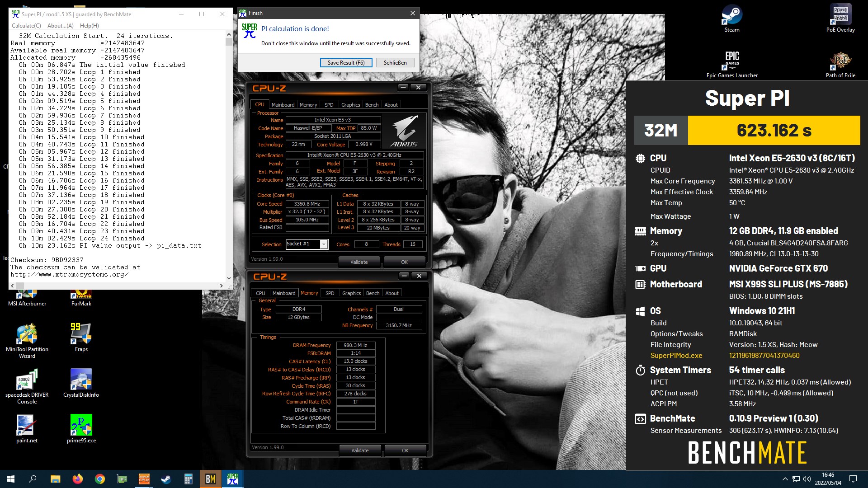Click the Windows Start button
This screenshot has width=868, height=488.
tap(11, 479)
